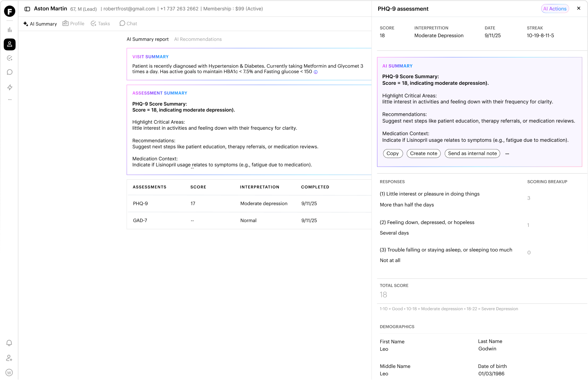
Task: Close the PHQ-9 assessment panel
Action: pyautogui.click(x=579, y=8)
